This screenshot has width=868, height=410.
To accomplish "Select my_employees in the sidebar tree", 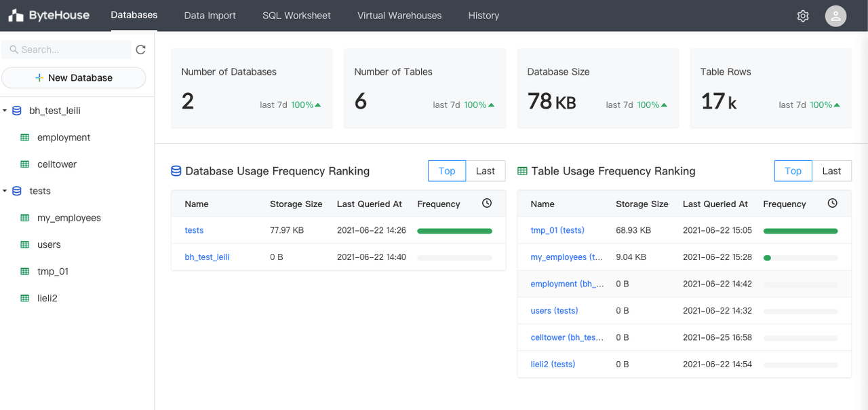I will 69,218.
